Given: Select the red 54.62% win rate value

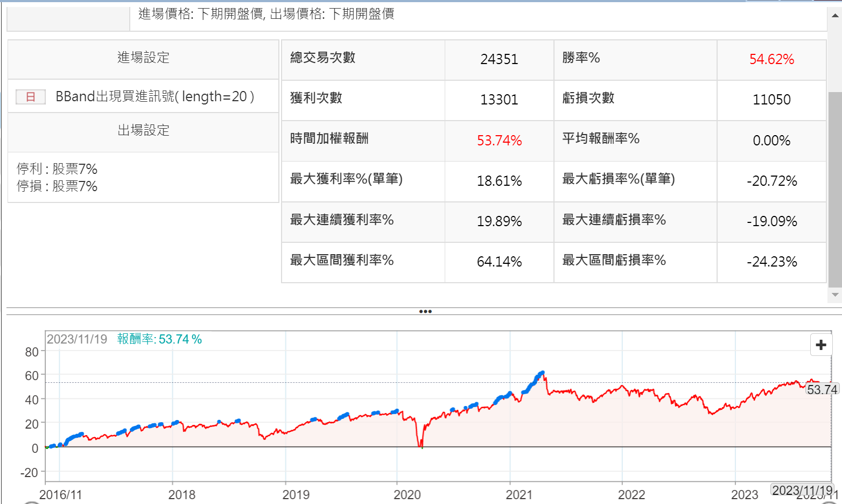Looking at the screenshot, I should pyautogui.click(x=771, y=59).
